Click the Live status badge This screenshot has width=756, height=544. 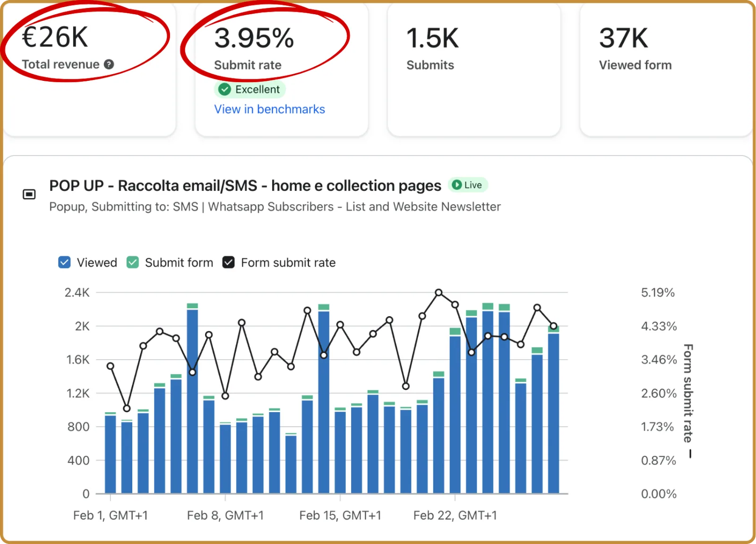[467, 185]
